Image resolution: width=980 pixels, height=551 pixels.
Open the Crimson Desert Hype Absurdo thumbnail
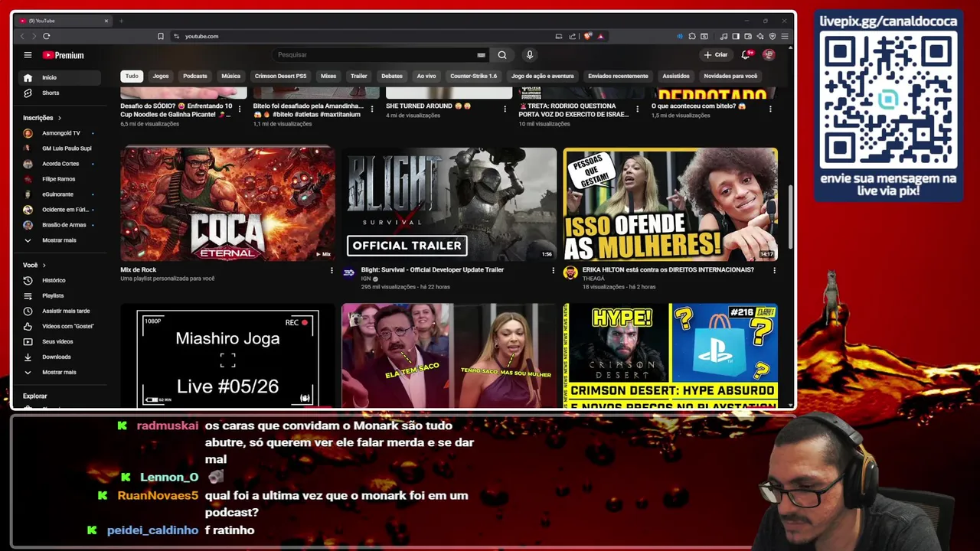(671, 356)
